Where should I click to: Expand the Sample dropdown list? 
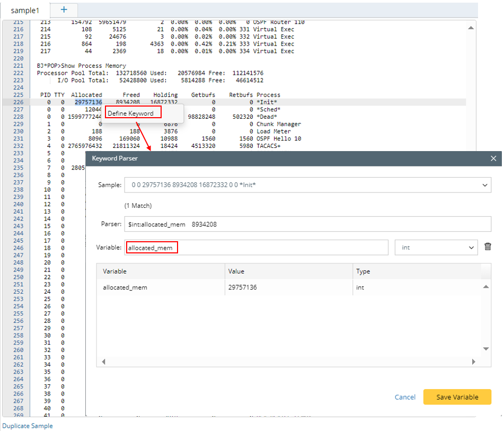click(x=485, y=185)
